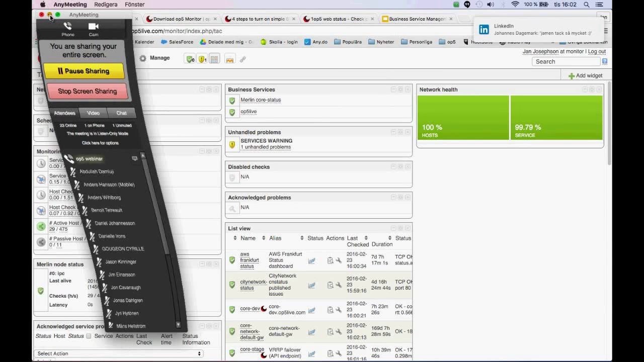Viewport: 644px width, 362px height.
Task: Click into the Search input field
Action: tap(566, 61)
